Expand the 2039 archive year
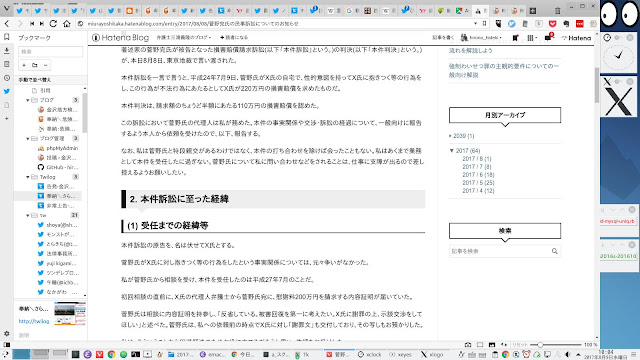Image resolution: width=640 pixels, height=360 pixels. pos(450,136)
